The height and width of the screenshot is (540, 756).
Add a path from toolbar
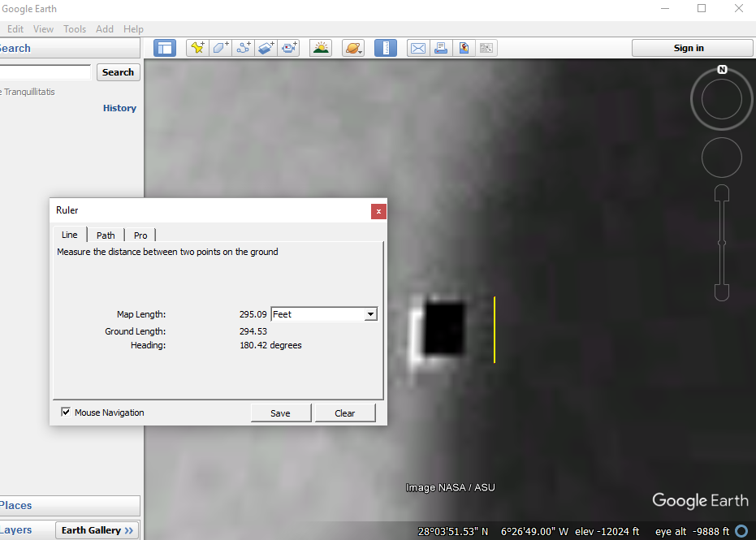click(x=244, y=48)
